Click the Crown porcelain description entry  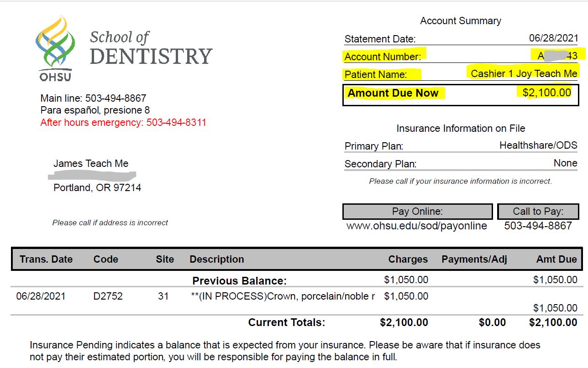click(283, 296)
